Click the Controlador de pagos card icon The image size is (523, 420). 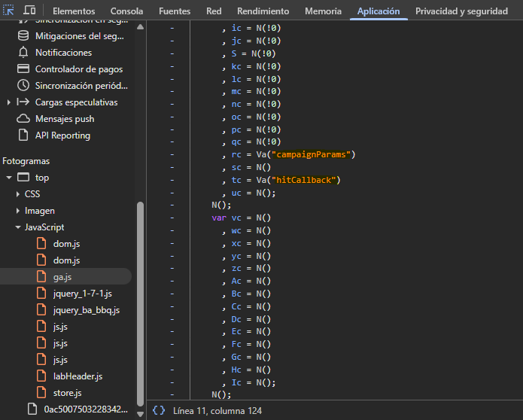coord(23,69)
